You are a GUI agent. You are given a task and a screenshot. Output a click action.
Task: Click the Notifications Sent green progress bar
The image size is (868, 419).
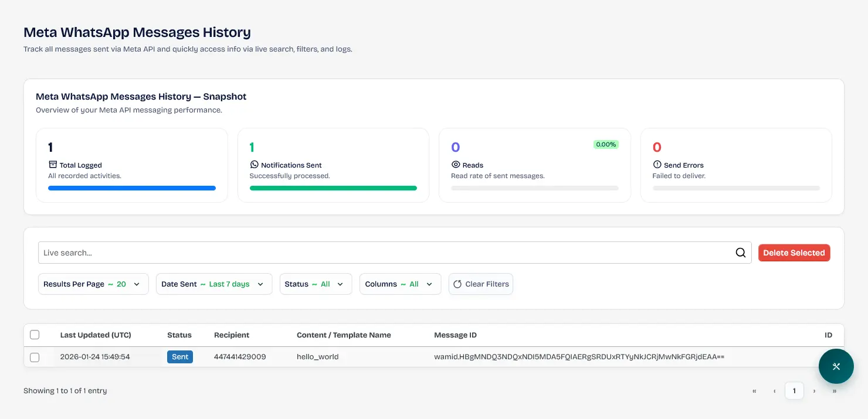point(333,188)
